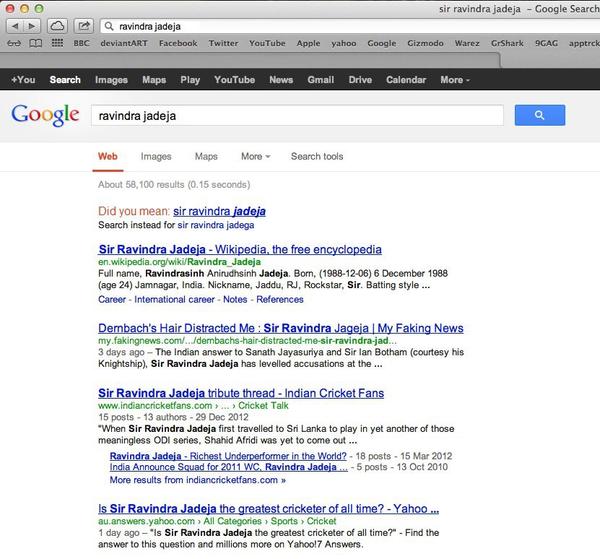Open the Warez bookmark
The width and height of the screenshot is (600, 559).
(x=467, y=43)
